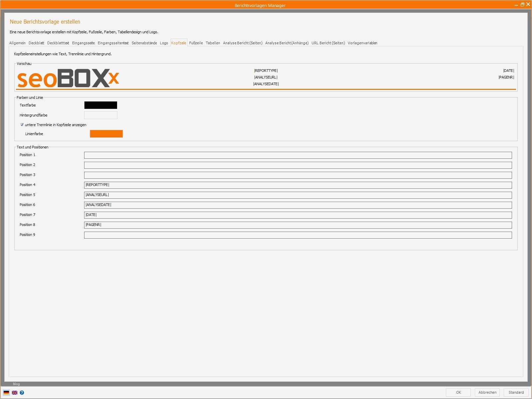Open the Fußzeile tab

click(x=196, y=43)
